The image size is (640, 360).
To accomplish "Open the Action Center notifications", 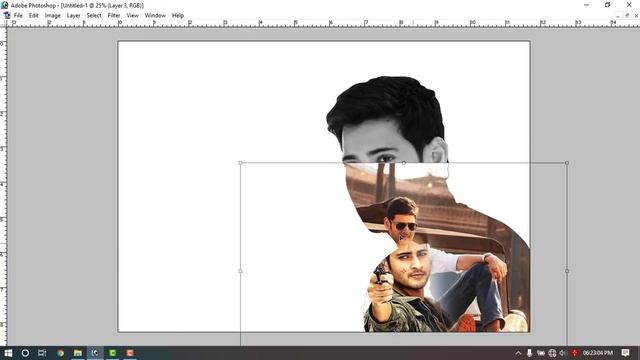I will tap(625, 353).
